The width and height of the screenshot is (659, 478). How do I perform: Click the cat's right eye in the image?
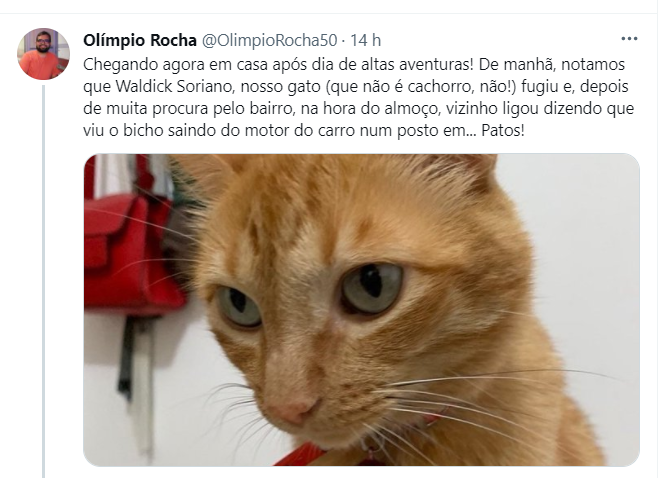tap(371, 289)
